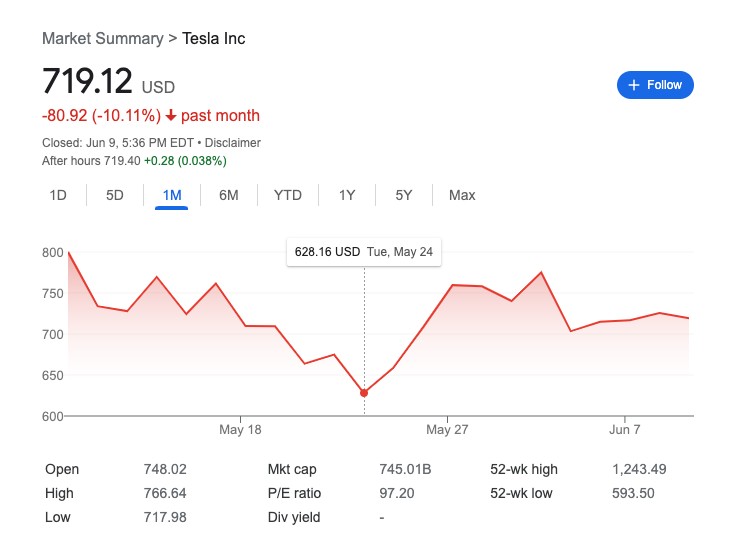
Task: Click the 52-wk high value
Action: (x=639, y=469)
